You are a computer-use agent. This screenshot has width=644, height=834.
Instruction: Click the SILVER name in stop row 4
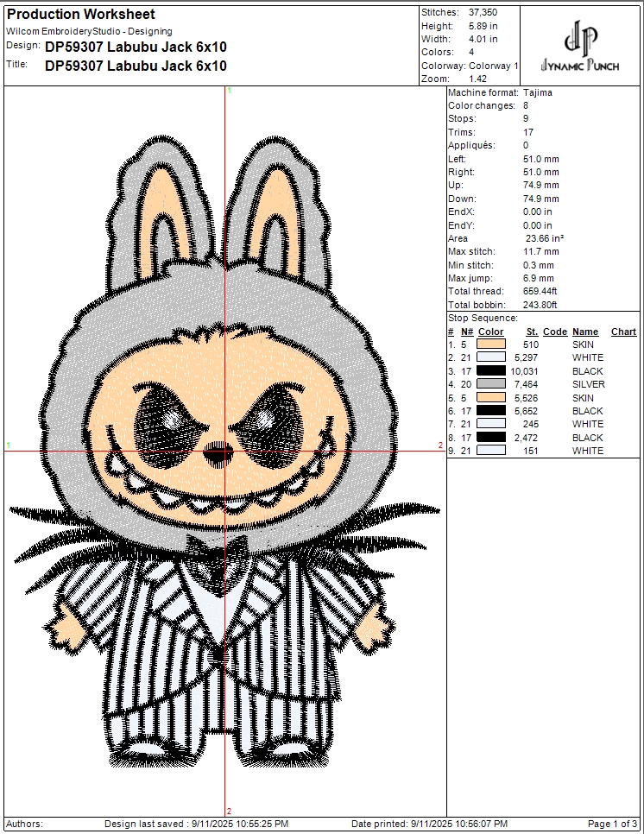588,384
